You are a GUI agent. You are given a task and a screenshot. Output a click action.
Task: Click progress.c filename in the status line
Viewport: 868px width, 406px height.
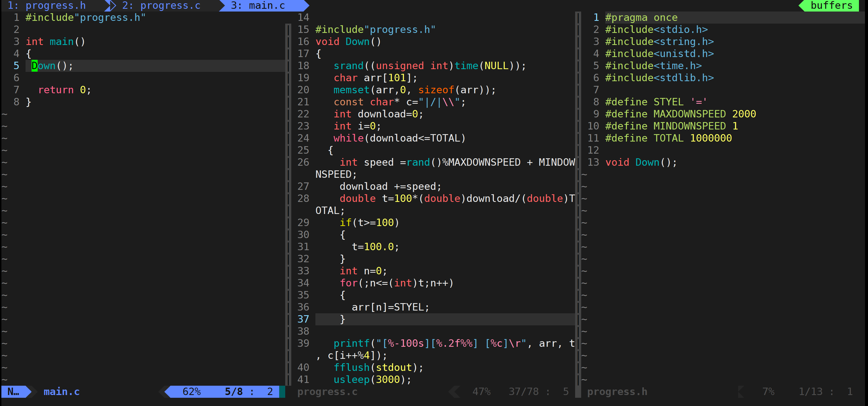[x=327, y=391]
